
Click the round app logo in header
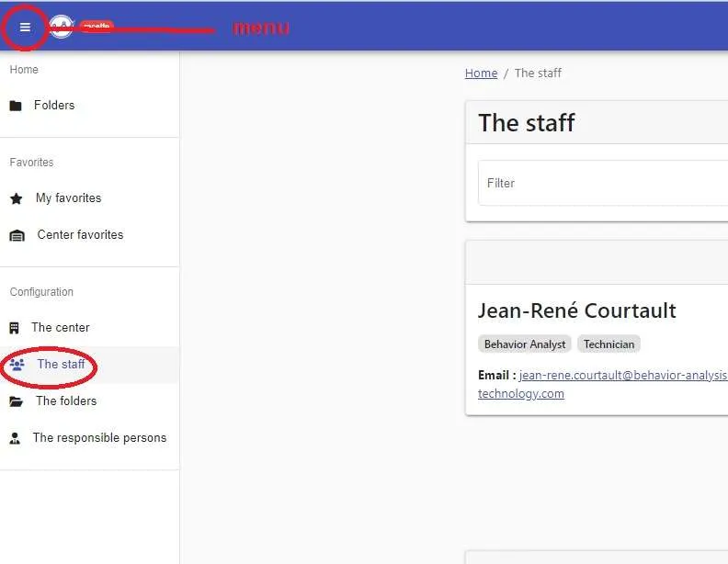[x=62, y=27]
